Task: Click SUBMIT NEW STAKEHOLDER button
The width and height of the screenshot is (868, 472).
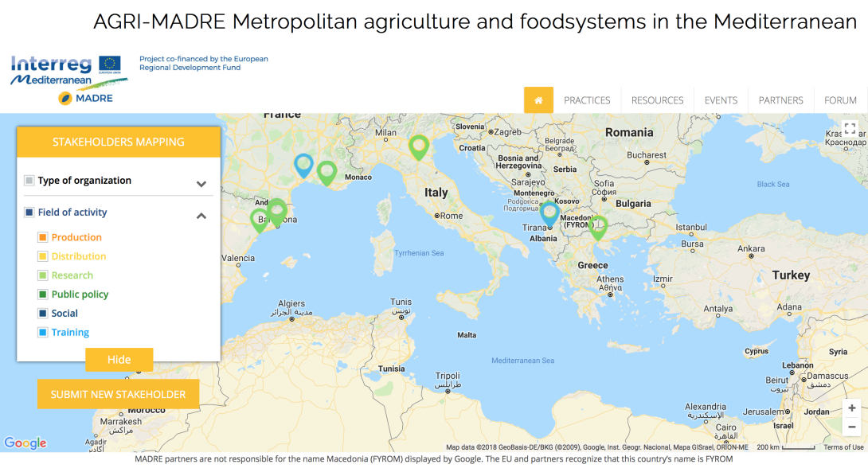Action: pos(119,395)
